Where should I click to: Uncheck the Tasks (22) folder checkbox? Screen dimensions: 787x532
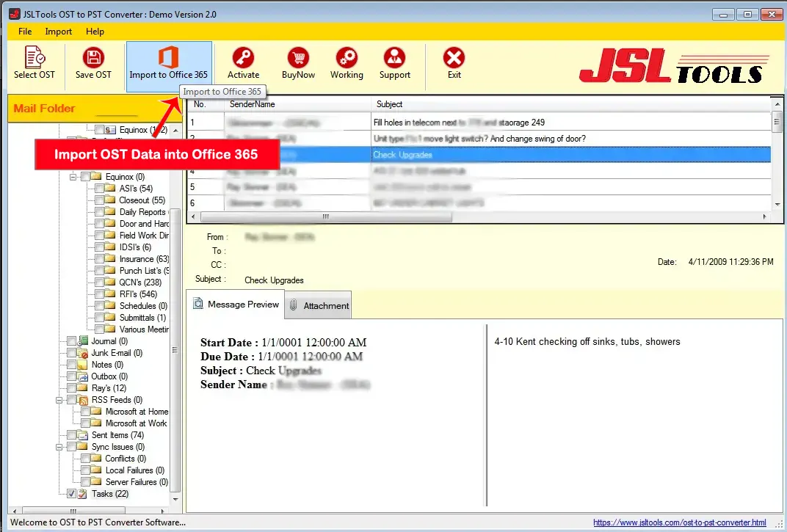71,494
